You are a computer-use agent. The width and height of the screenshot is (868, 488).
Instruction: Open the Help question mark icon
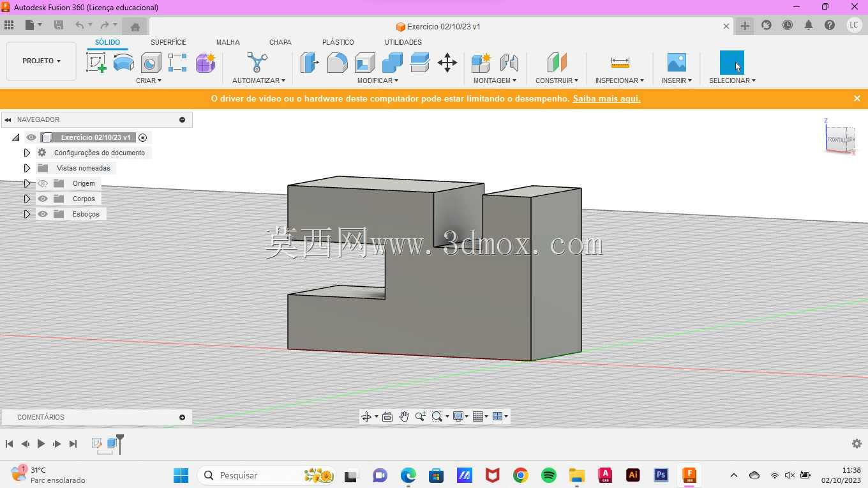830,26
